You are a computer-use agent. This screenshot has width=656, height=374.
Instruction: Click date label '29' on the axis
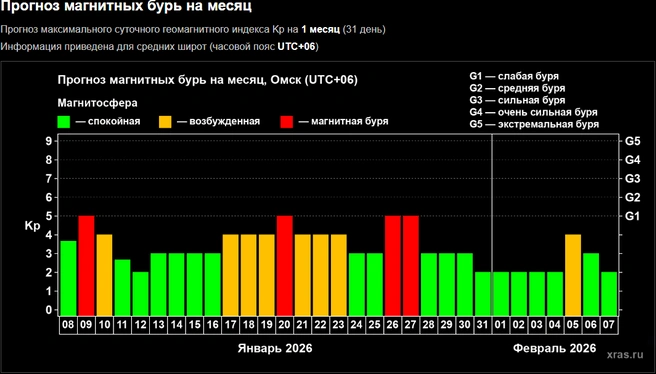[446, 325]
